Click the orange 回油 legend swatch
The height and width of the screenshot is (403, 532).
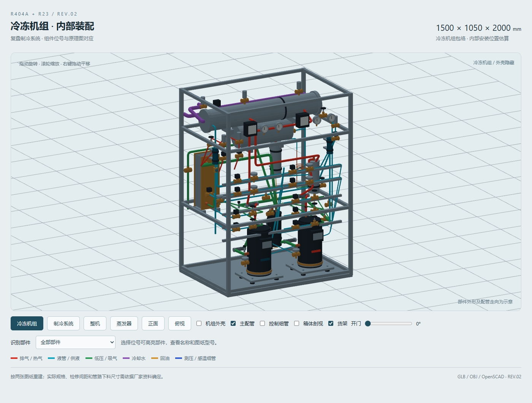(154, 358)
